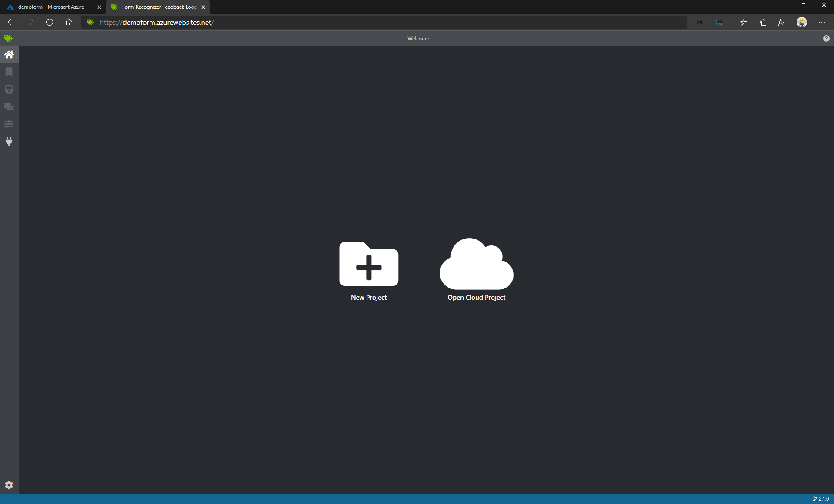The width and height of the screenshot is (834, 504).
Task: View site info tag icon in address bar
Action: coord(90,22)
